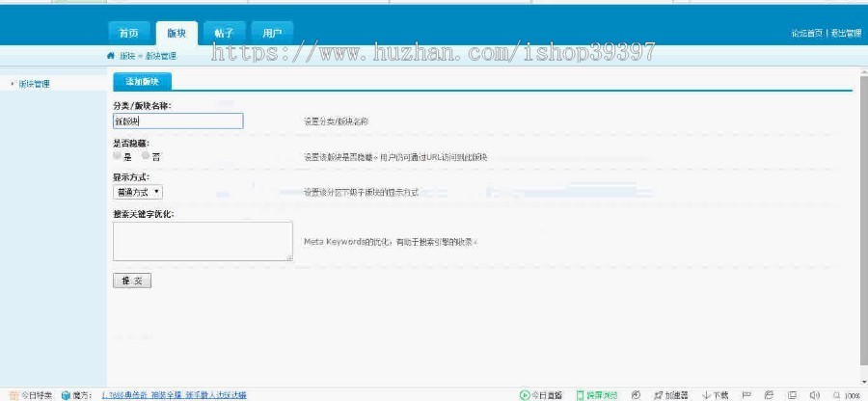
Task: Click the breadcrumb home icon
Action: tap(110, 56)
